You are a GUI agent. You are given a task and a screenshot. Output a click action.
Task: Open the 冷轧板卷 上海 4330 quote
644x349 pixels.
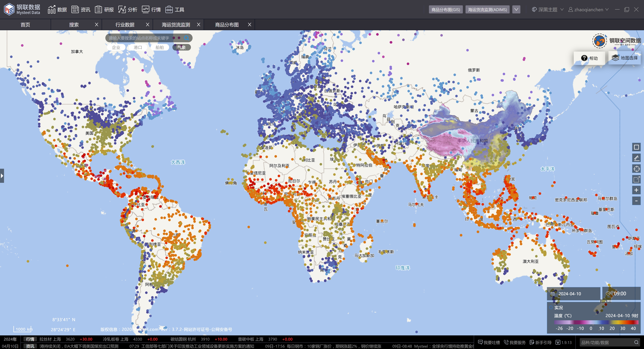130,339
